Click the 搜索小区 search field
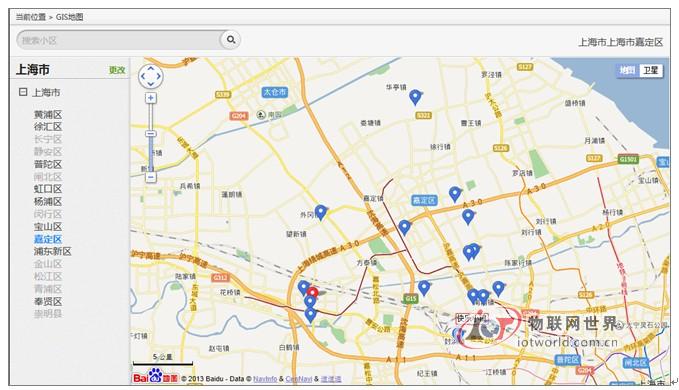The image size is (679, 390). pos(119,40)
